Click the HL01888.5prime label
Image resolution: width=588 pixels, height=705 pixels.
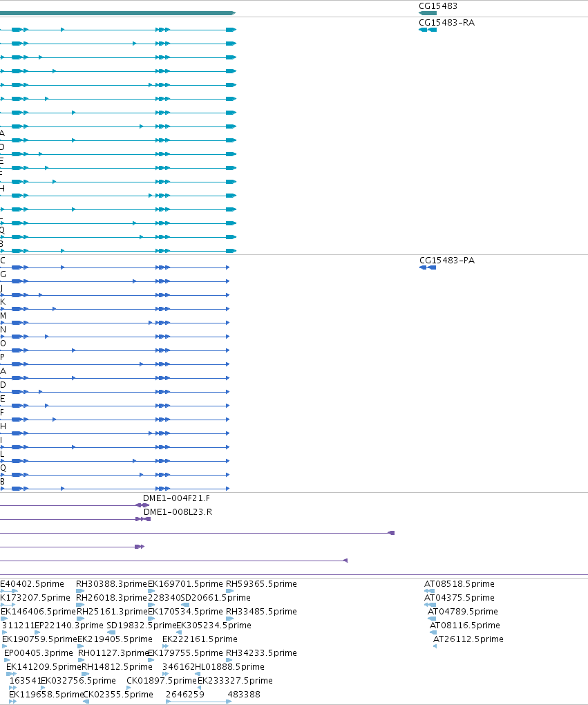[229, 667]
